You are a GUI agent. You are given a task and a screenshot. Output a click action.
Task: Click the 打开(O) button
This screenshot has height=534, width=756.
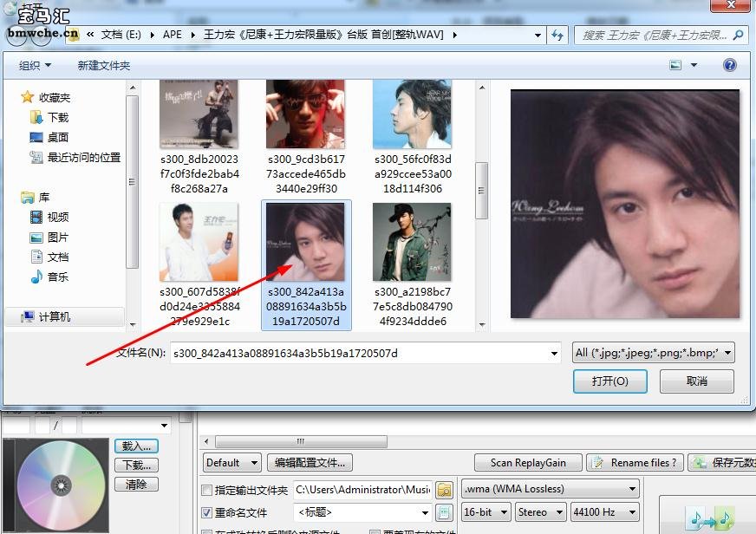coord(609,381)
